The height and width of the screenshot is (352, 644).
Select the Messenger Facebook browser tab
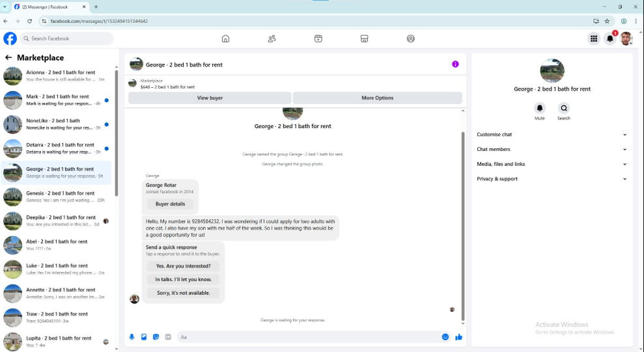click(49, 7)
